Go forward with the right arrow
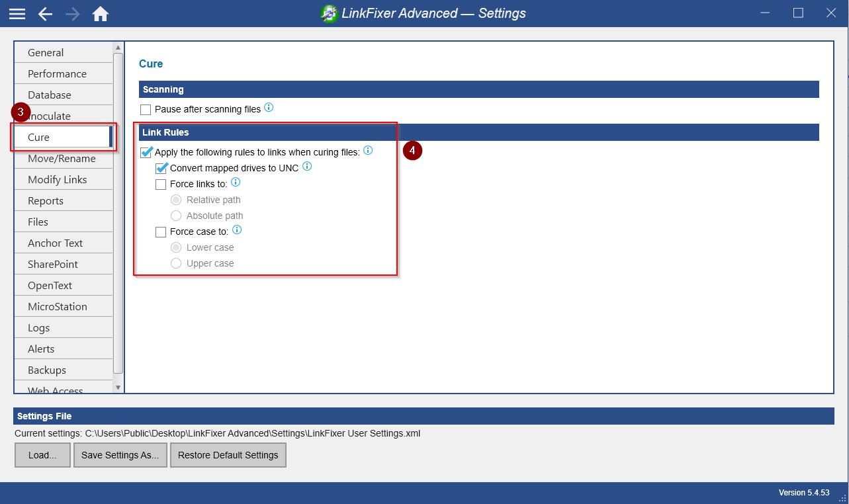849x504 pixels. point(73,14)
